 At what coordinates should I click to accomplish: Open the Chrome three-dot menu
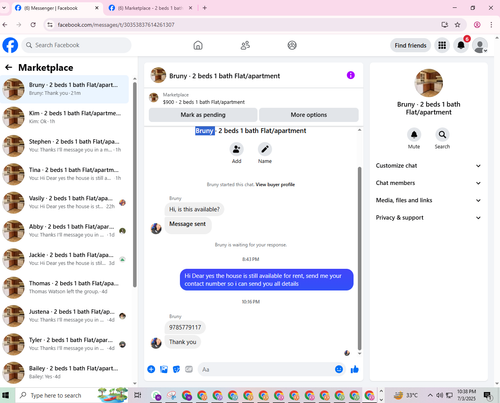point(491,25)
